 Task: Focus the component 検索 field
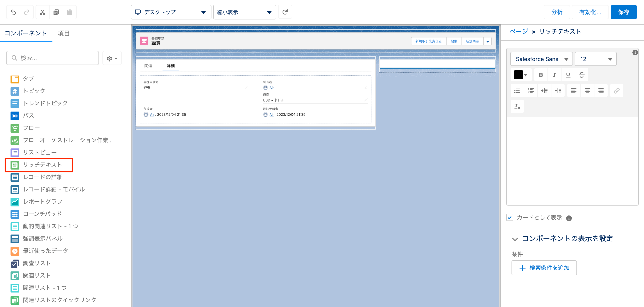tap(52, 58)
